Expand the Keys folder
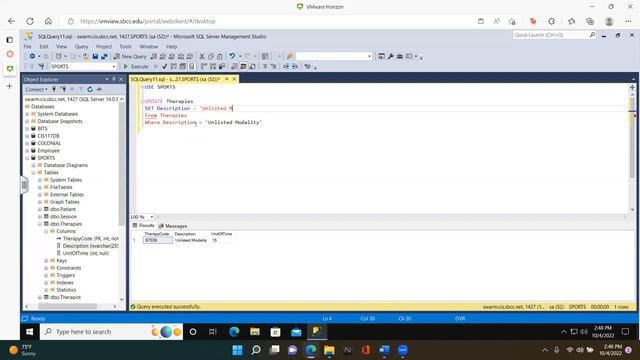Screen dimensions: 640x360 pyautogui.click(x=46, y=261)
